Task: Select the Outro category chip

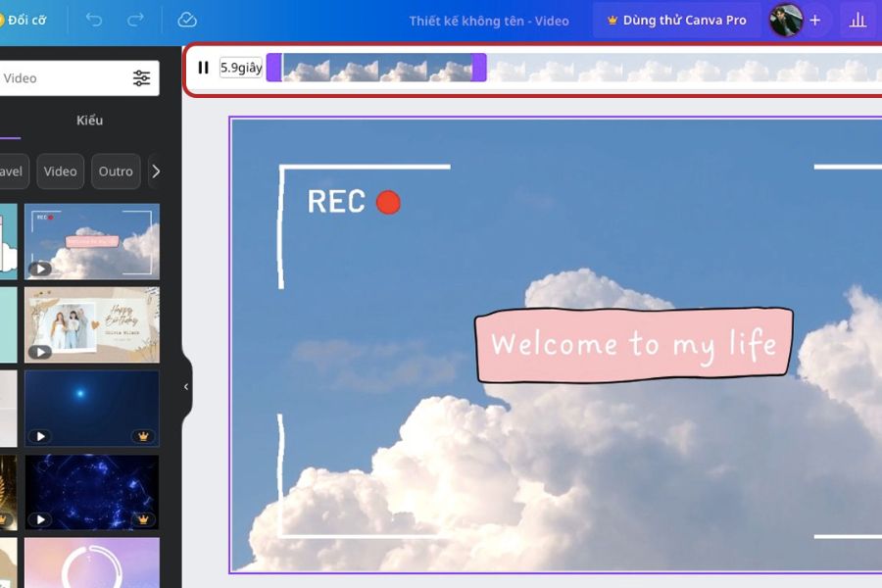Action: [116, 171]
